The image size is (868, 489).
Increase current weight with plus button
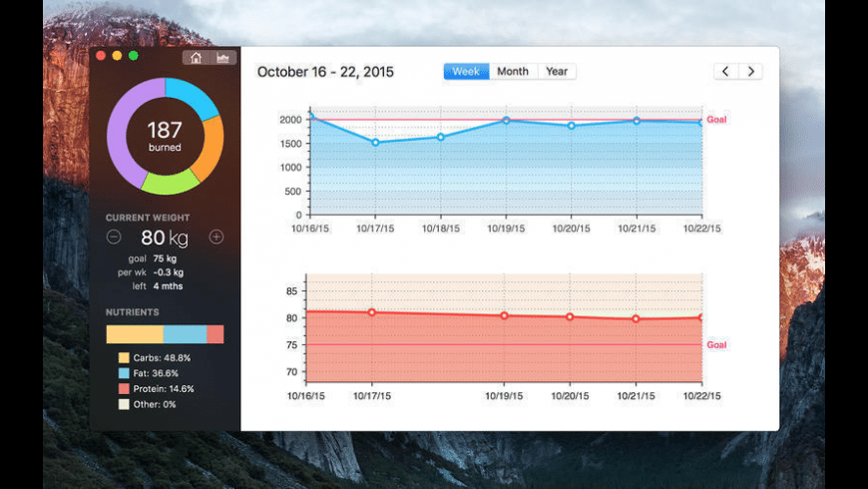(216, 238)
